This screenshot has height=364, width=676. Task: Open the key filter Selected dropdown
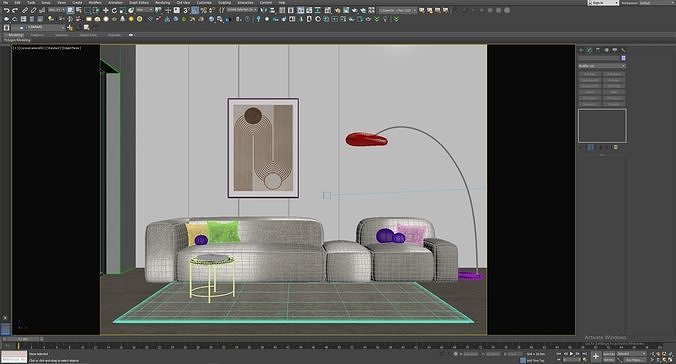[x=632, y=354]
